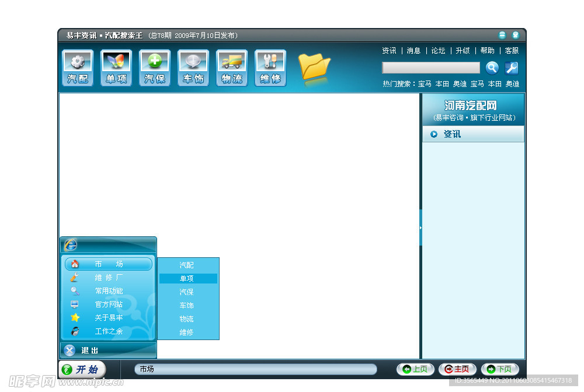Image resolution: width=584 pixels, height=392 pixels.
Task: Click the 资讯 link in top navigation
Action: coord(389,51)
